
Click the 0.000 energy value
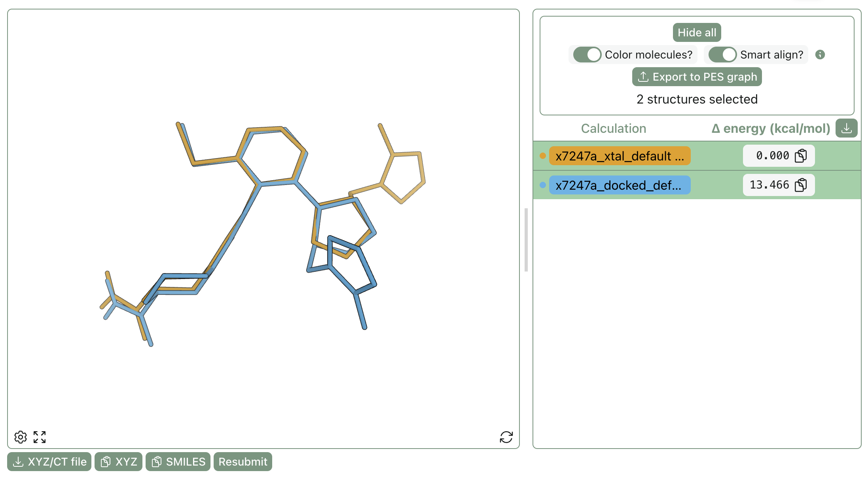pyautogui.click(x=772, y=156)
